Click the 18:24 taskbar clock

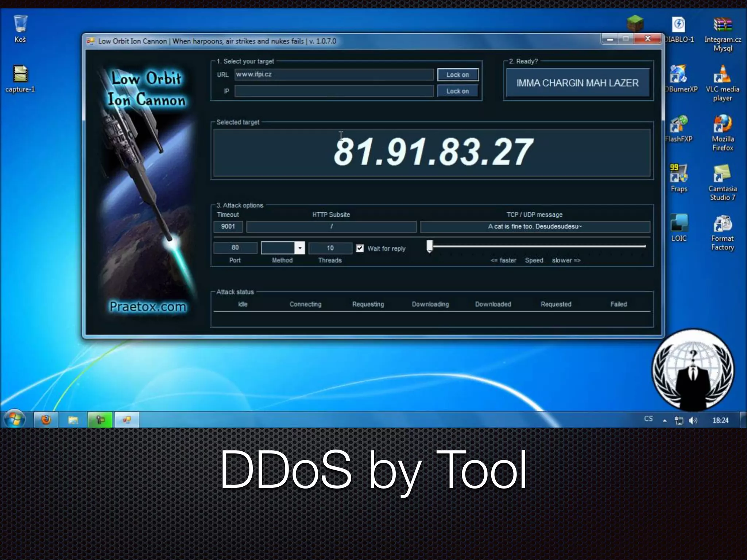coord(720,420)
